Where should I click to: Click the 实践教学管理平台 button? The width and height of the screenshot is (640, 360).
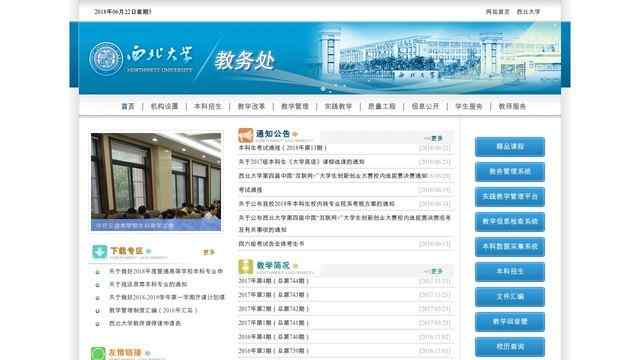[510, 197]
